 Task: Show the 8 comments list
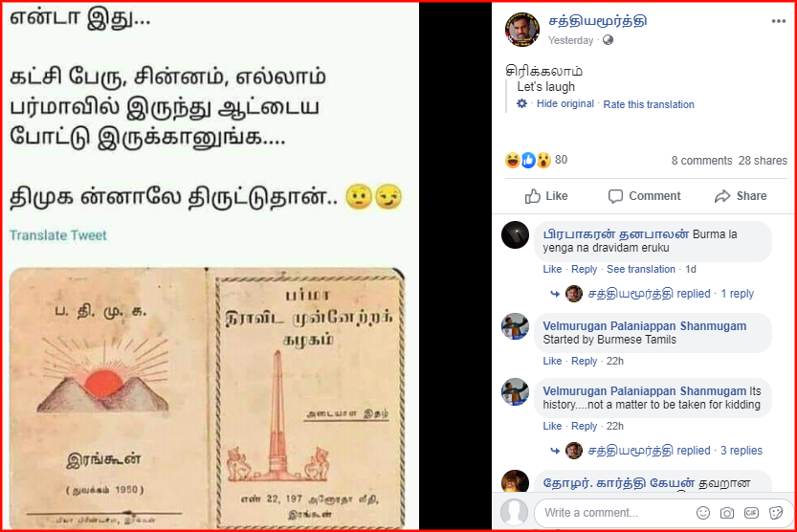(701, 161)
